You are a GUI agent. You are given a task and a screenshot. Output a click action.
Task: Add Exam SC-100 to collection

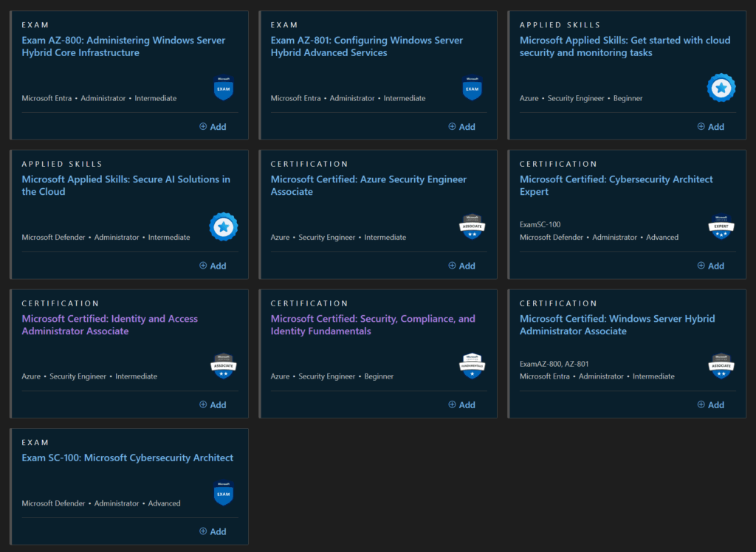pos(213,531)
